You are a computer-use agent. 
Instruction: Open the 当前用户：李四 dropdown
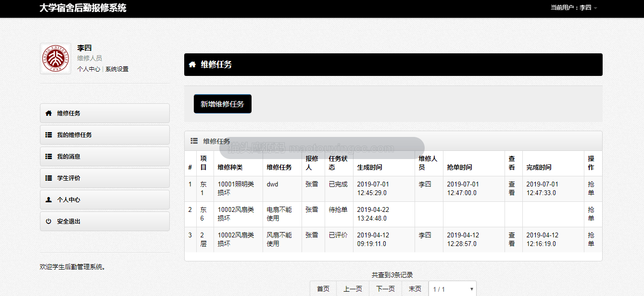point(574,8)
